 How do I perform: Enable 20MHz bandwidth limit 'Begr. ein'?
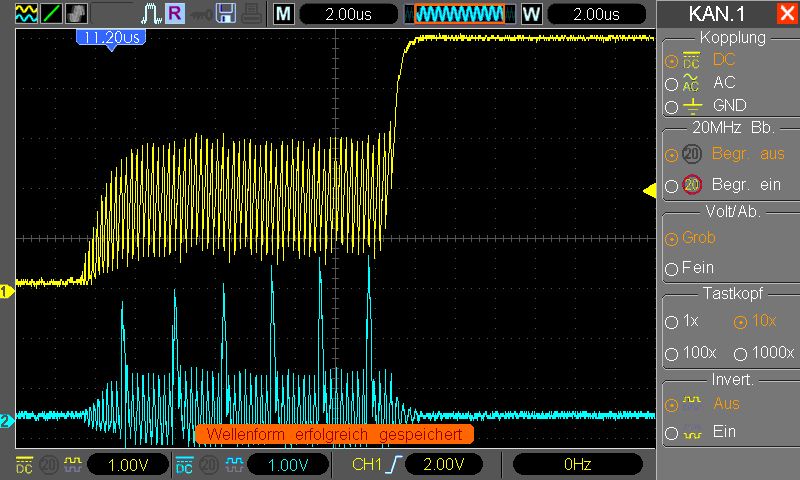coord(671,185)
